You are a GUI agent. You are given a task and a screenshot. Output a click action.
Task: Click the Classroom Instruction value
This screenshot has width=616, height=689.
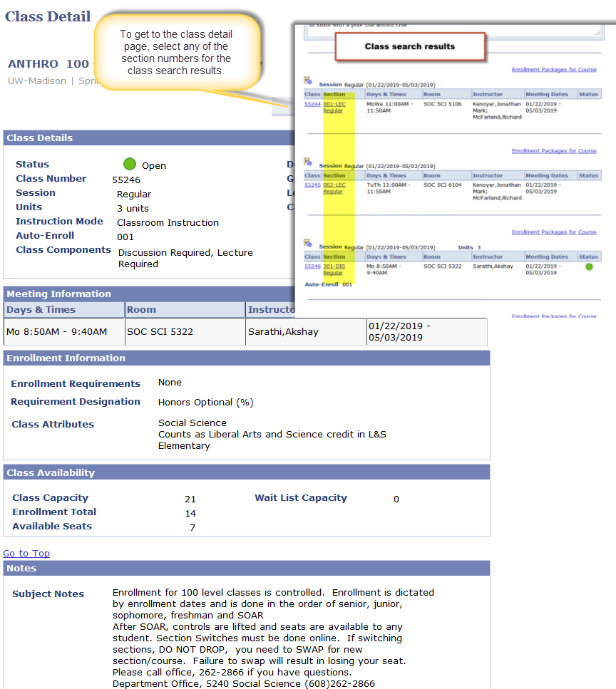click(168, 223)
